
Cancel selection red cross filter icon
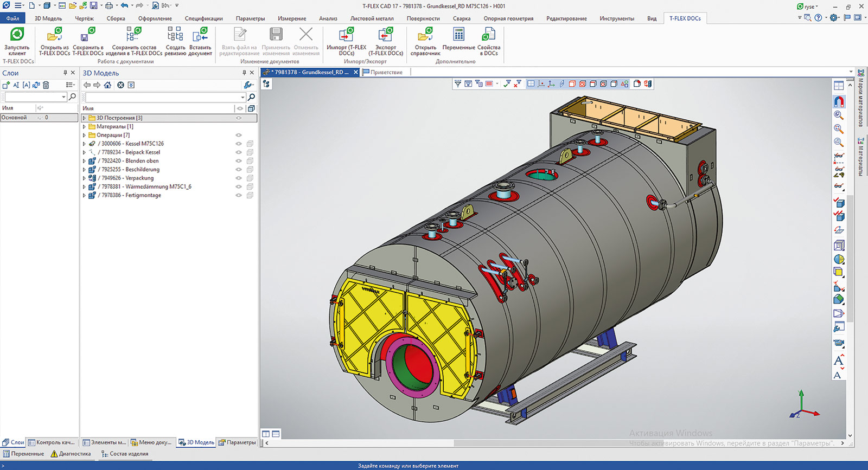tap(517, 84)
